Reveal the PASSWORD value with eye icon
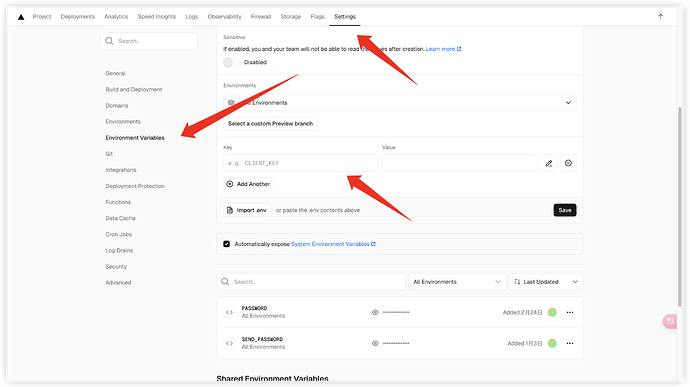Screen dimensions: 690x387 (x=375, y=312)
